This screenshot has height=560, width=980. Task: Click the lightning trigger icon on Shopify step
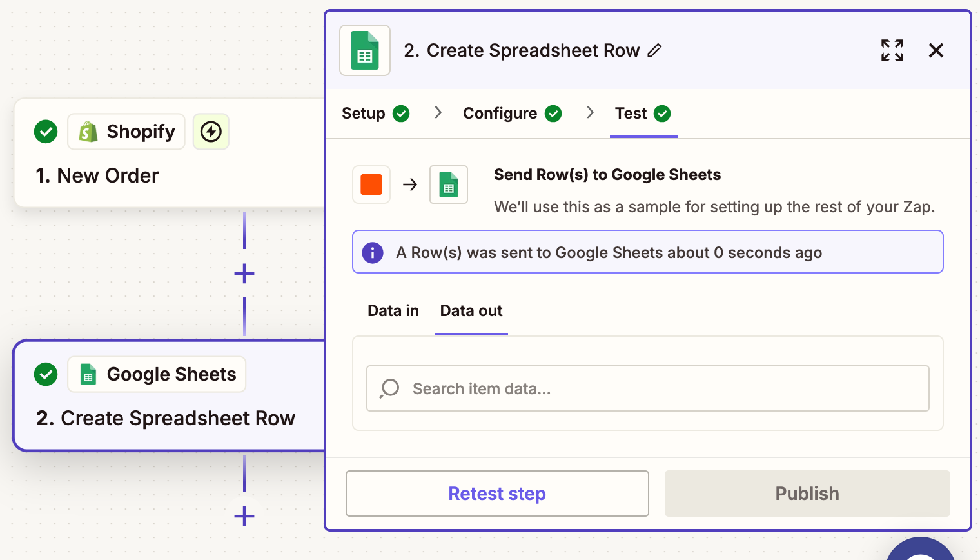coord(211,132)
